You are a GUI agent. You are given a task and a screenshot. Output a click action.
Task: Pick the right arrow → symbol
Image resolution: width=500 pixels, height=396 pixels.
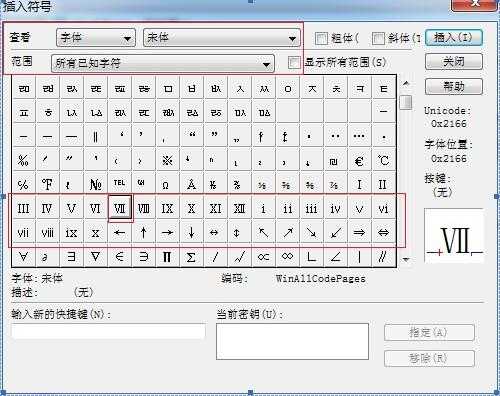click(167, 233)
